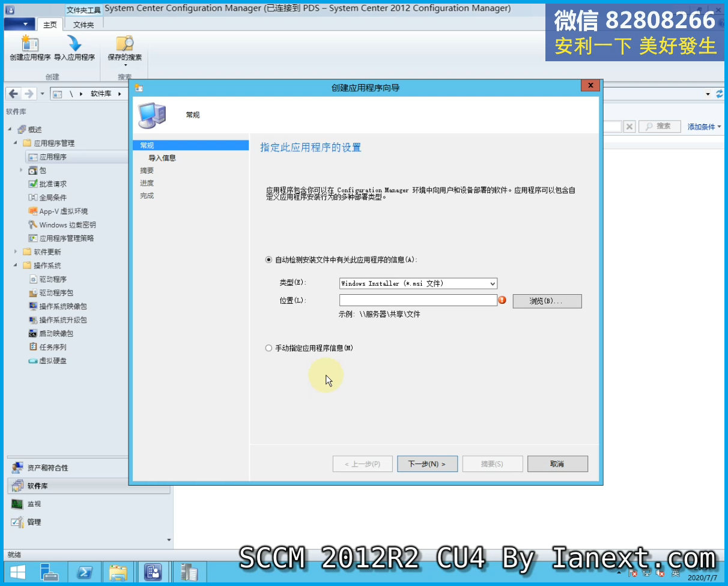Open PowerShell from taskbar
728x586 pixels.
click(x=83, y=572)
